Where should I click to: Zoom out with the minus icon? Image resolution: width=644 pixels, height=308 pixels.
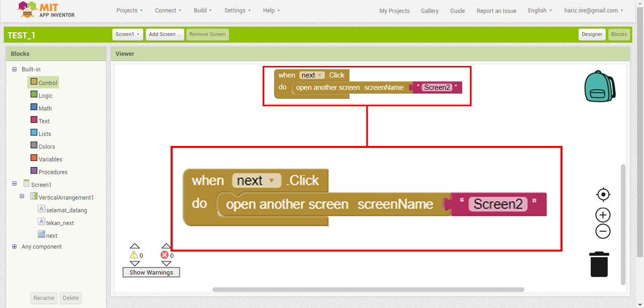click(603, 232)
